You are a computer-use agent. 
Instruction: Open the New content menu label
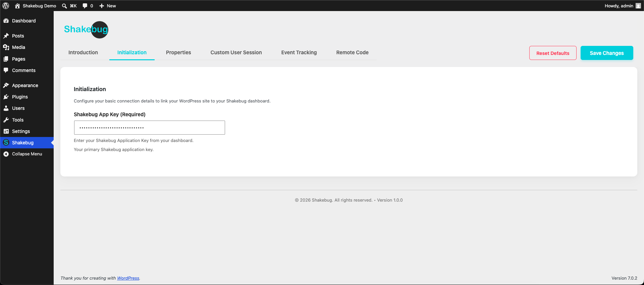tap(111, 6)
